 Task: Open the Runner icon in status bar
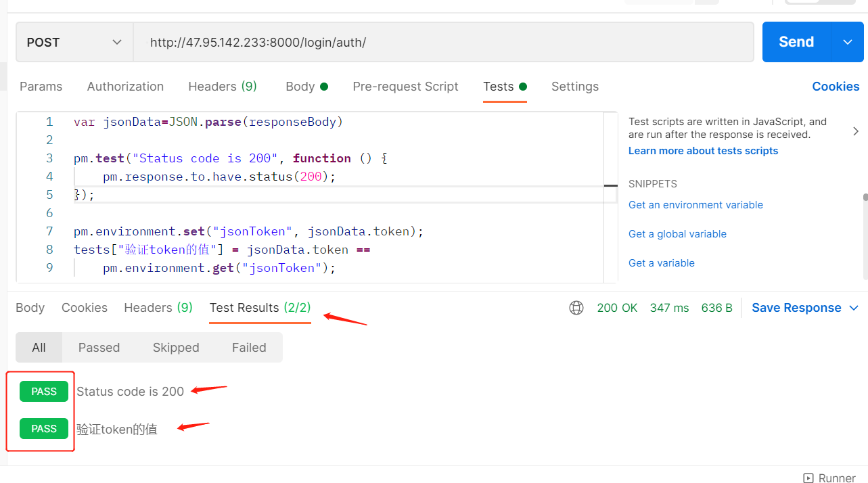(808, 478)
